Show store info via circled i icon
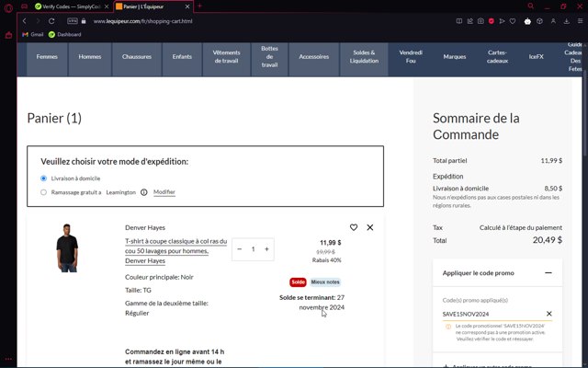 (143, 192)
